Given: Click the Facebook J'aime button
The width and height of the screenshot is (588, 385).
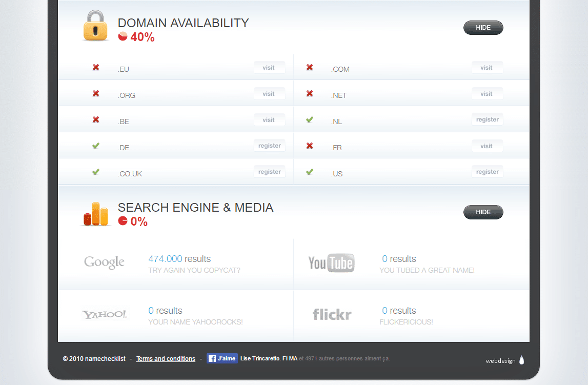Looking at the screenshot, I should point(222,358).
